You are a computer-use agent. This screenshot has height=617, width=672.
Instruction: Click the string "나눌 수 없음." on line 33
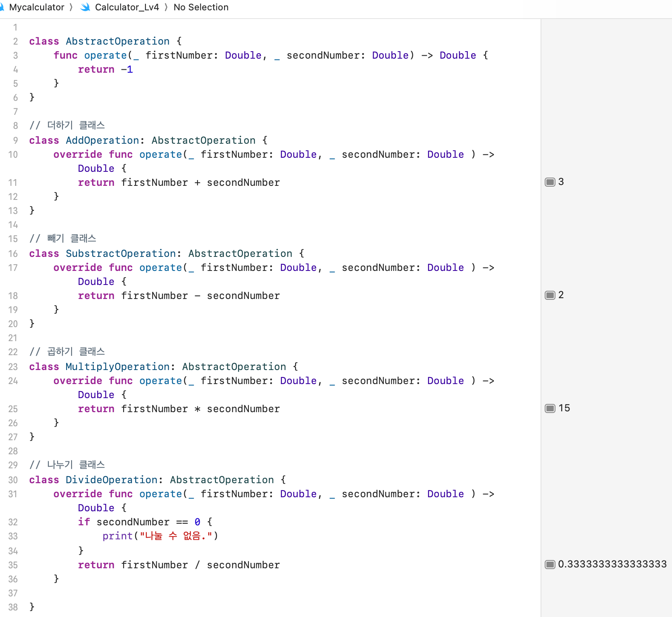point(176,536)
